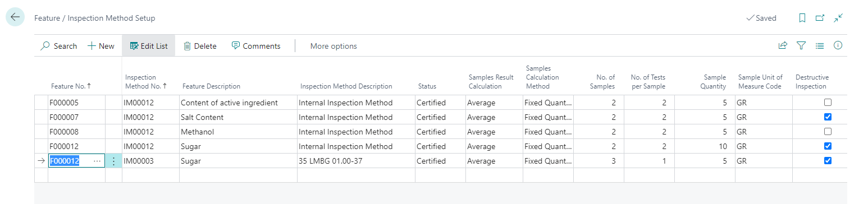Open page in new window icon
This screenshot has height=204, width=868.
pyautogui.click(x=820, y=18)
